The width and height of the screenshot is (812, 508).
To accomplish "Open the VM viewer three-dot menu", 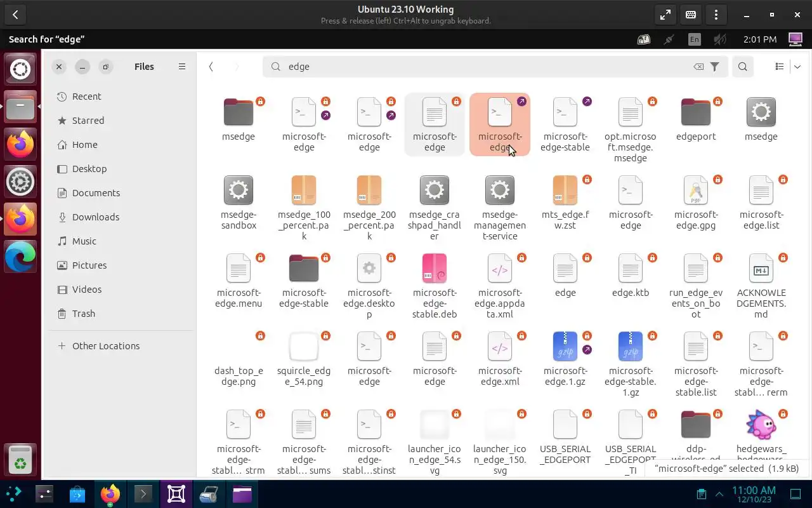I will 716,15.
